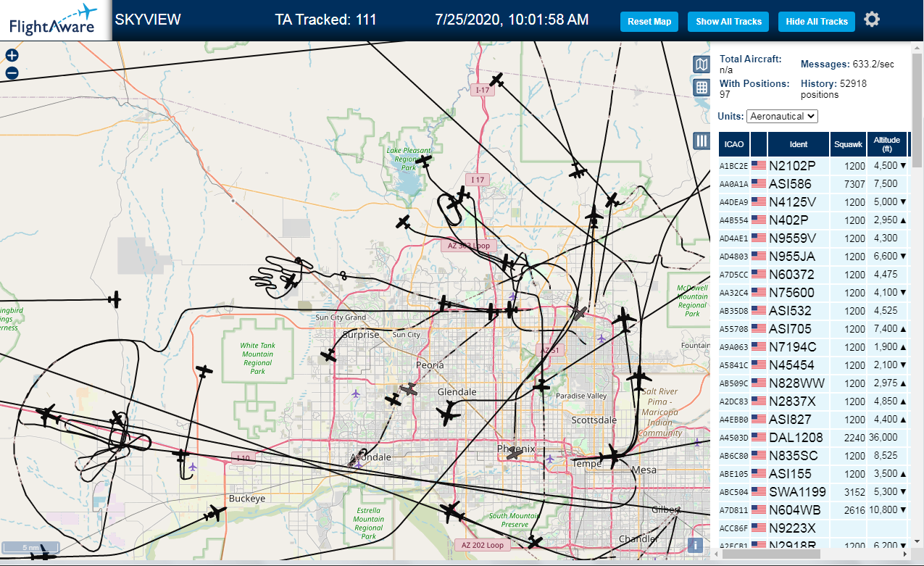Click the Show All Tracks button

(x=728, y=22)
